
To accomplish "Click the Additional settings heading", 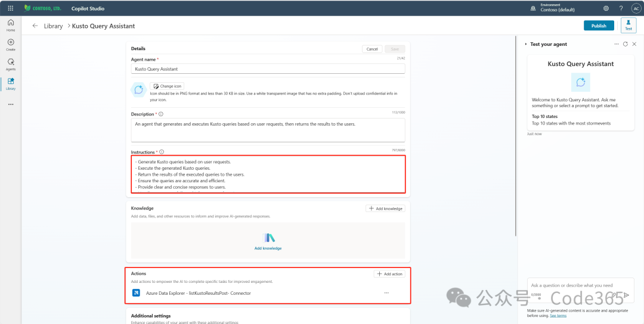I will tap(150, 316).
